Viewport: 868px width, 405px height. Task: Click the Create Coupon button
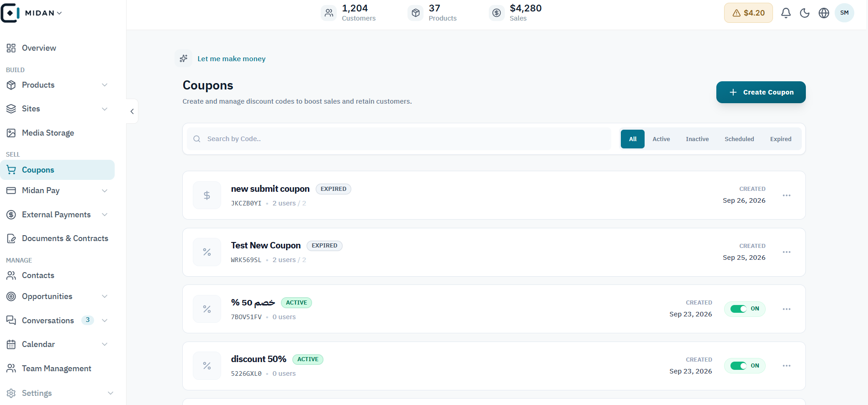point(761,92)
